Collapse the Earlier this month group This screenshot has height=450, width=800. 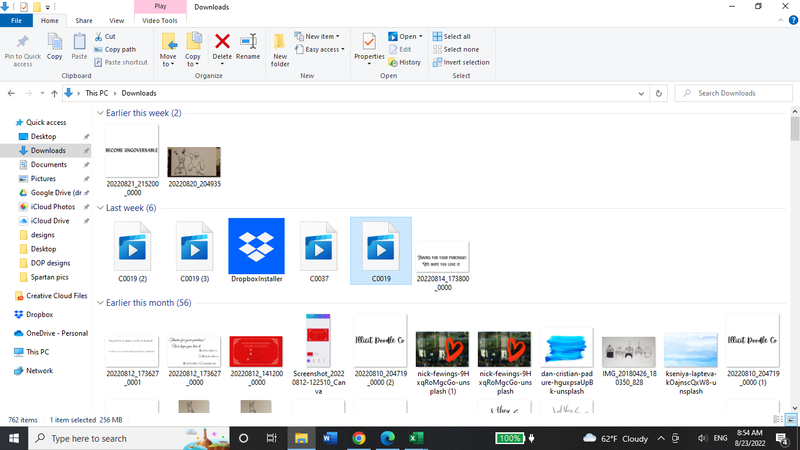click(100, 303)
